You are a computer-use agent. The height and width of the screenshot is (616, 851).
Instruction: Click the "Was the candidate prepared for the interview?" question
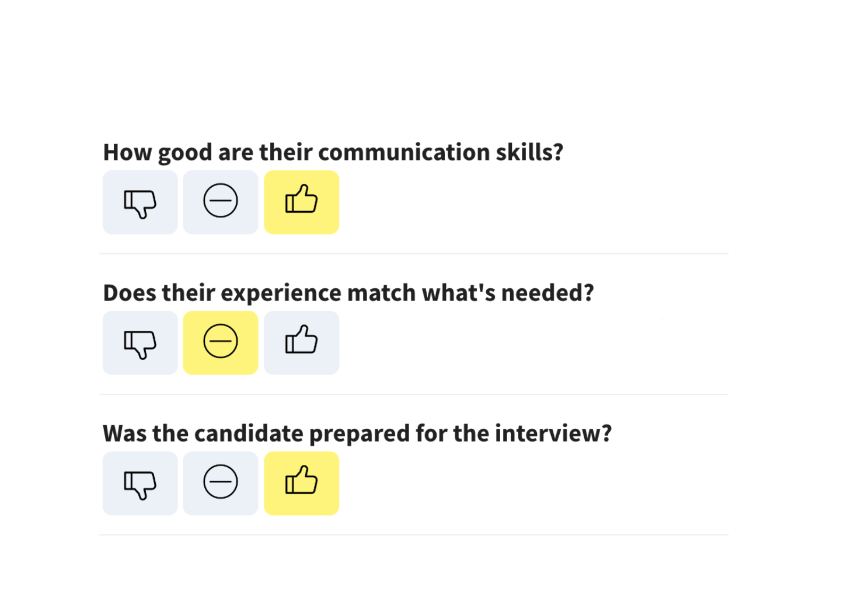[357, 433]
